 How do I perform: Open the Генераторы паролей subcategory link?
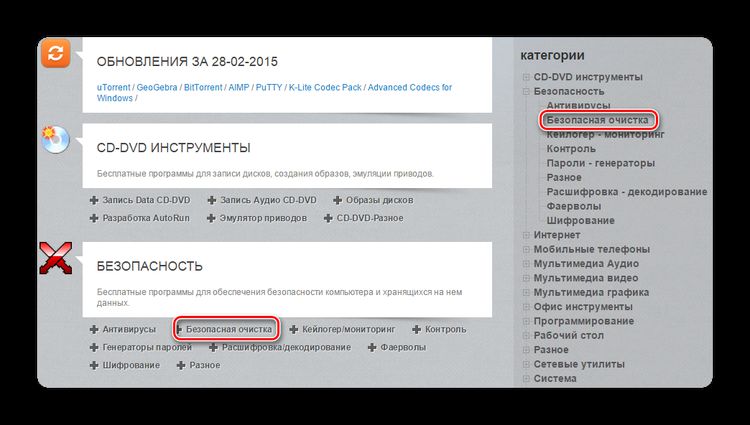(x=147, y=348)
